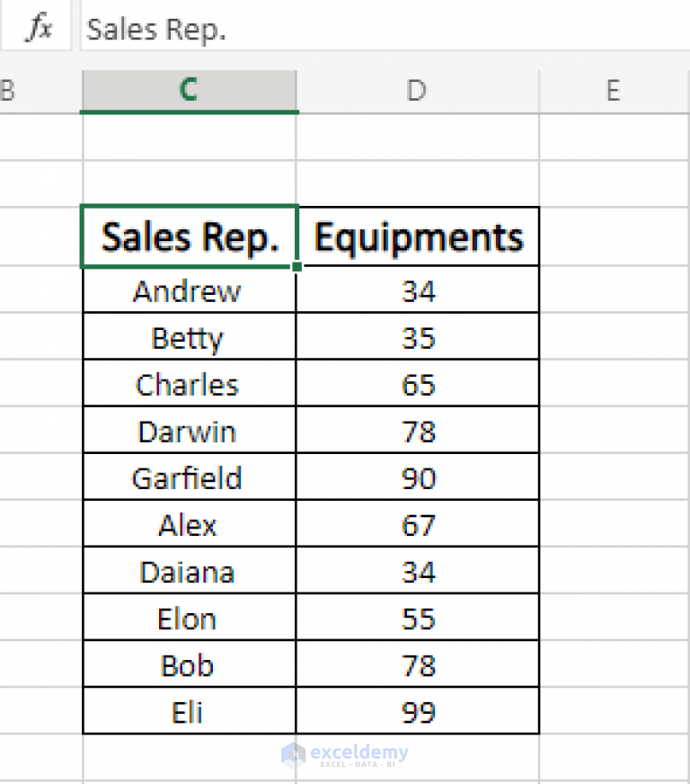690x784 pixels.
Task: Select the cell containing Bob
Action: [188, 664]
